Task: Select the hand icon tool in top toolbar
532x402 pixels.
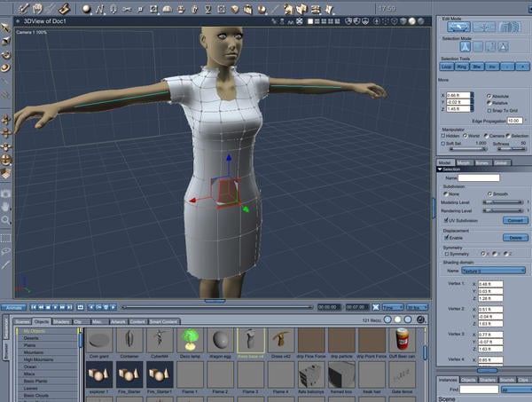Action: click(37, 9)
